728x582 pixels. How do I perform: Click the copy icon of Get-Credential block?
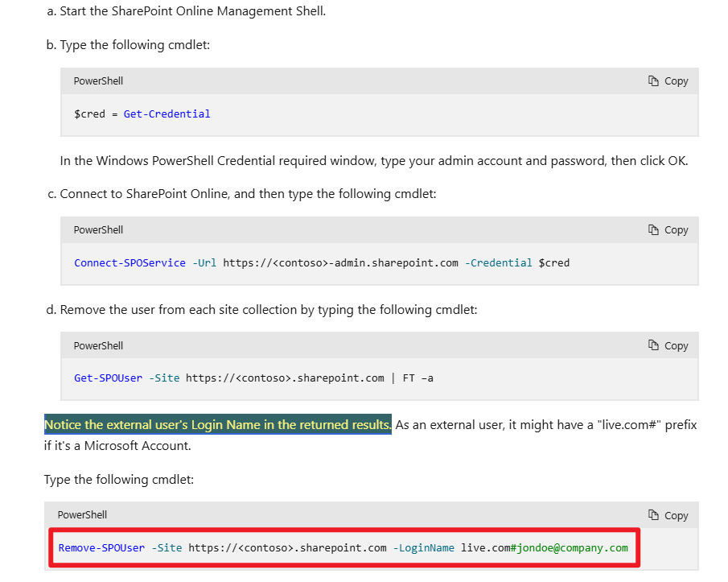tap(653, 80)
